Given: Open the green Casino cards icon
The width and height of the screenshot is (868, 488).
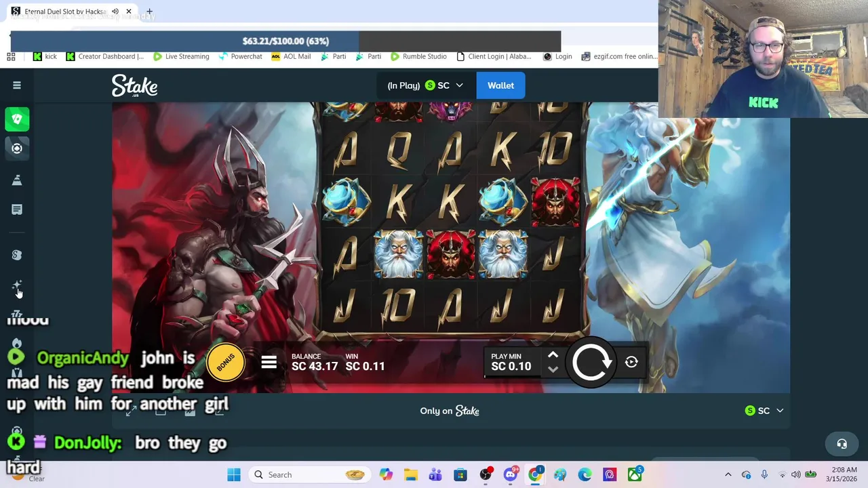Looking at the screenshot, I should [x=17, y=119].
